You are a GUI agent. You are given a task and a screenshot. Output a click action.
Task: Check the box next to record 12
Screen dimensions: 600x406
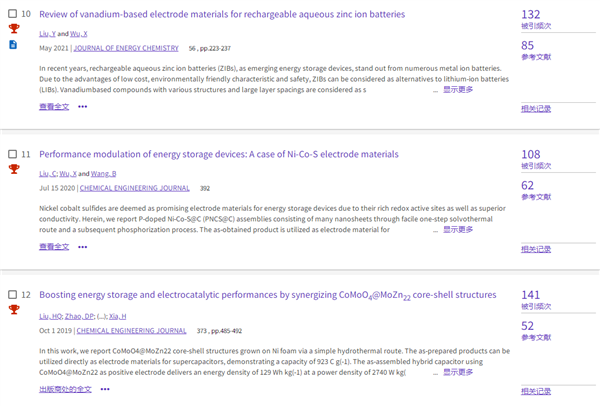(12, 295)
